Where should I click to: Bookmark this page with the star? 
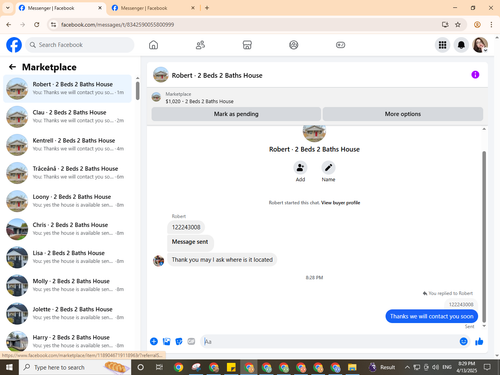click(x=458, y=25)
